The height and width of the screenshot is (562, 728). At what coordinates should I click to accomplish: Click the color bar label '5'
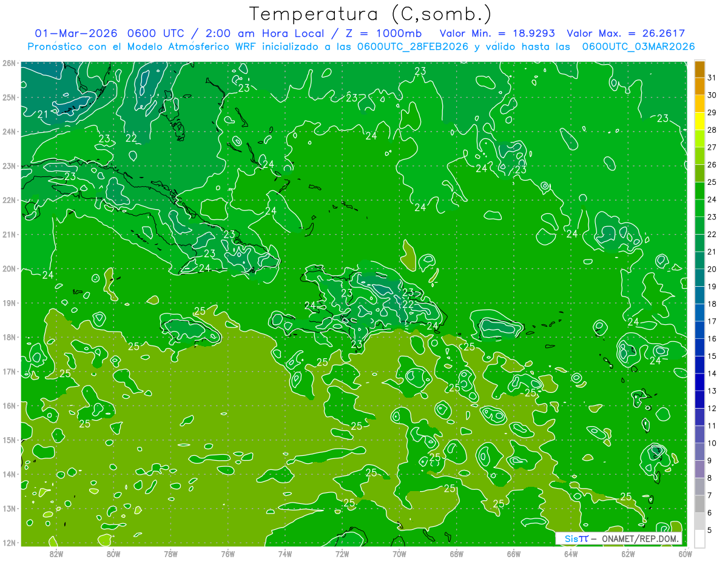point(709,530)
